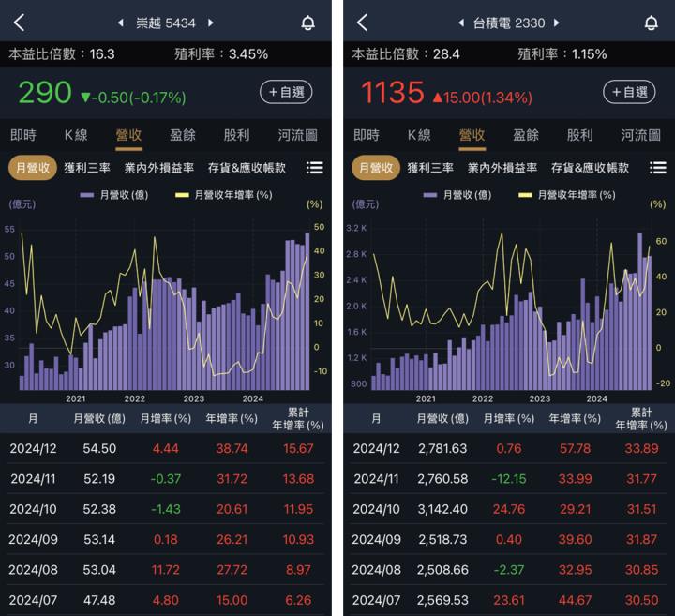Go back from the 崇越 5434 screen
Screen dimensions: 675x616
click(19, 23)
